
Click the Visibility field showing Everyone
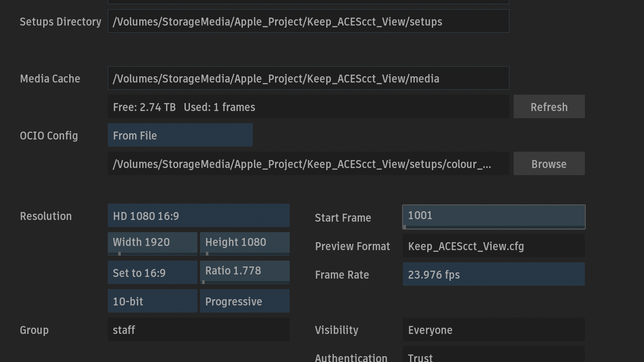(493, 330)
